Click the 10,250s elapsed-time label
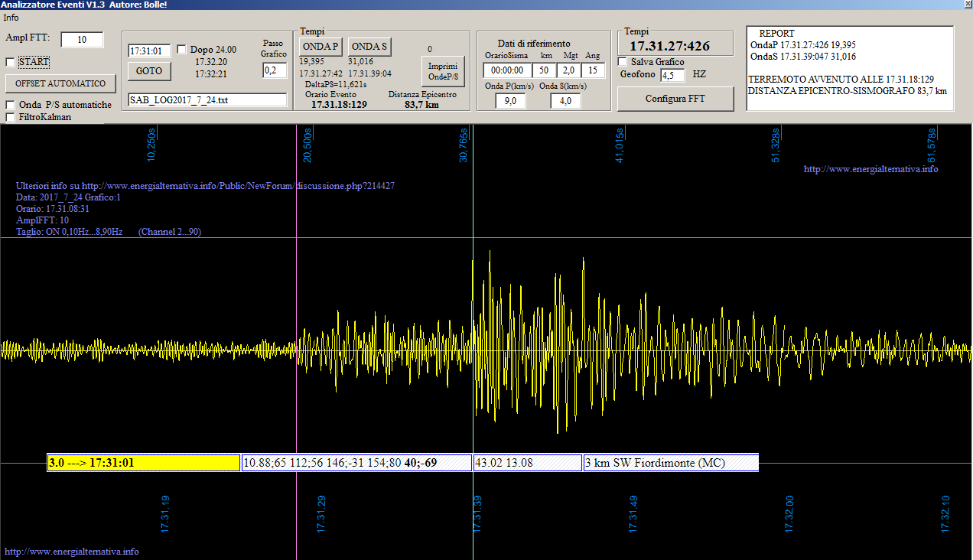Image resolution: width=973 pixels, height=560 pixels. (x=151, y=145)
